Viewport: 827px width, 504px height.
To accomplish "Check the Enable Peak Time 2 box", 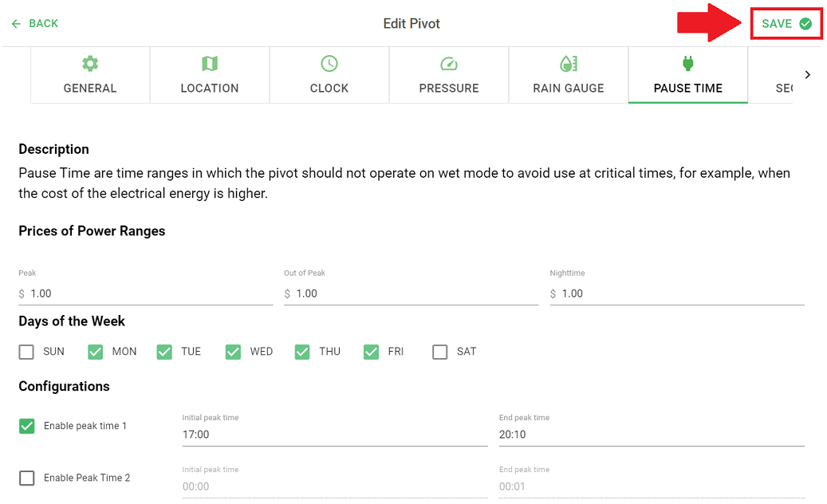I will coord(27,478).
